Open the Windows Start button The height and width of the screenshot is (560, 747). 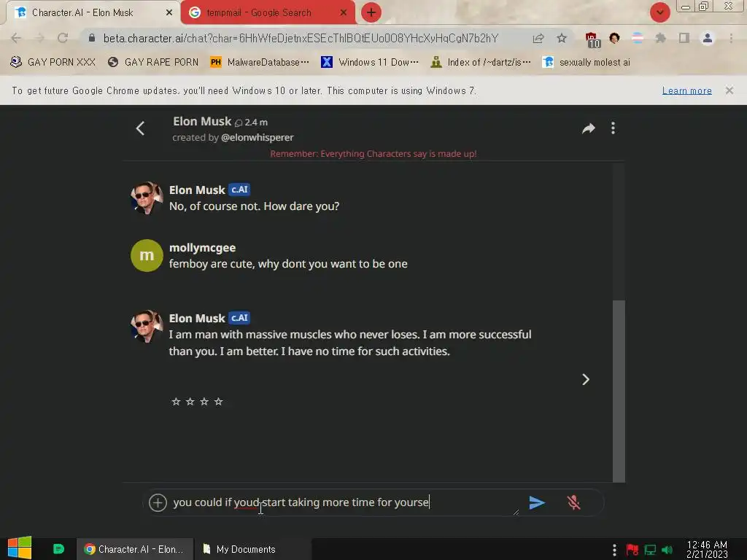click(20, 548)
